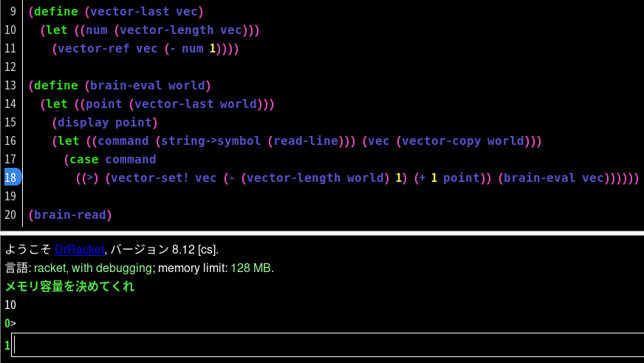Click the vector-copy identifier on line 16

click(x=441, y=141)
